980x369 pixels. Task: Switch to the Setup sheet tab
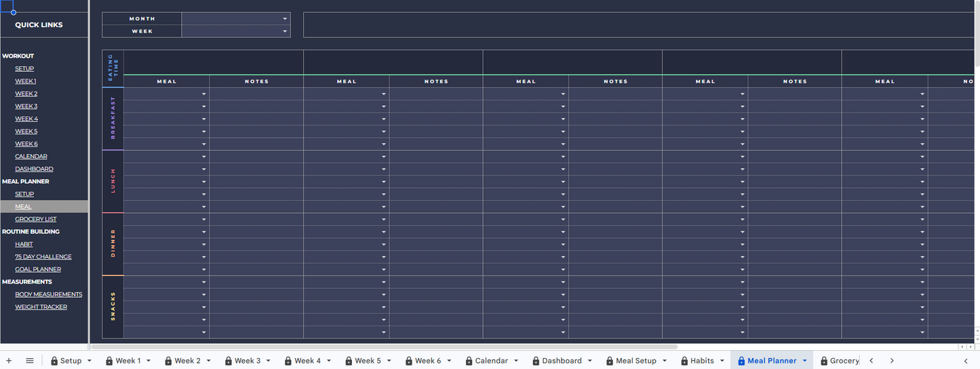pos(71,361)
